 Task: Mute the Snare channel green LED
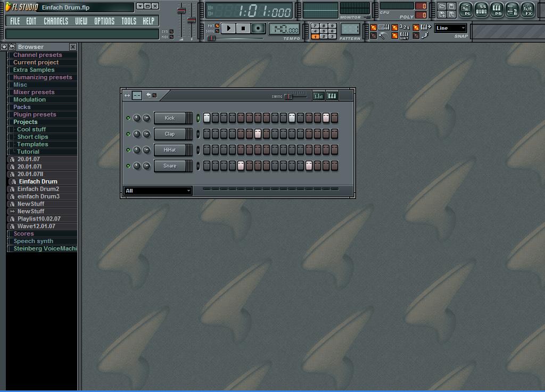128,166
